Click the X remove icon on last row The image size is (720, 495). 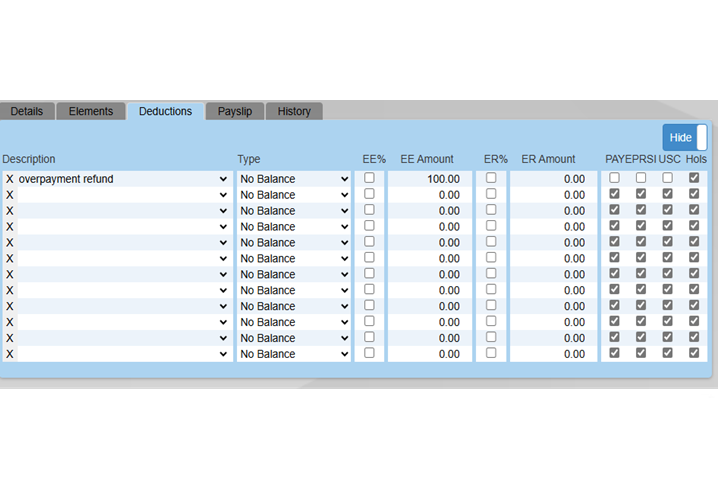tap(9, 354)
